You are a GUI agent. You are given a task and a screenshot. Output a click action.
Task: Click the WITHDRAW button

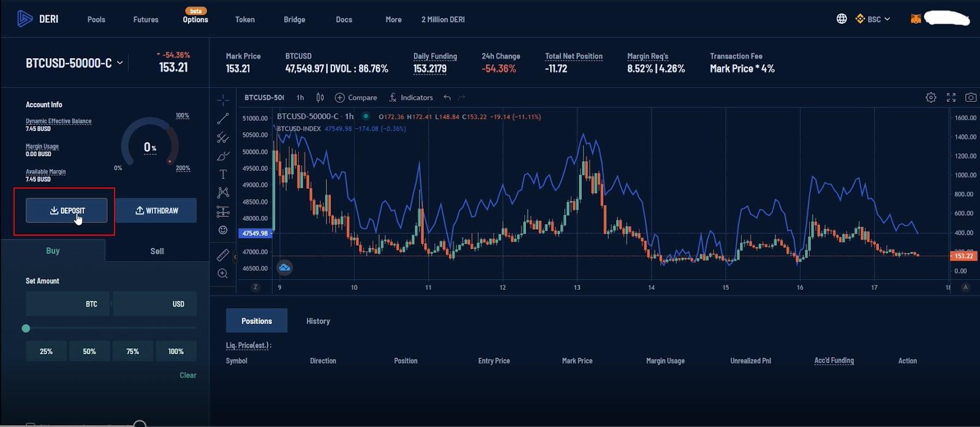tap(156, 211)
